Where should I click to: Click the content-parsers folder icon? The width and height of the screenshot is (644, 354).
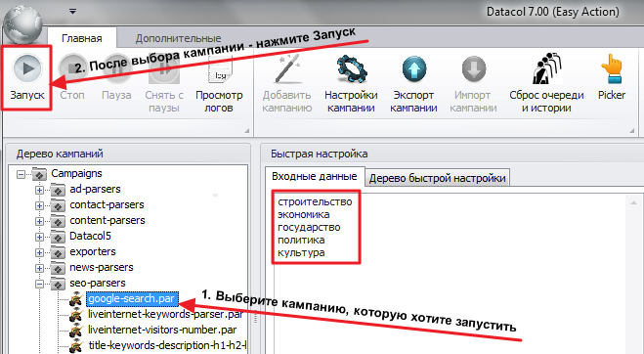pyautogui.click(x=58, y=221)
